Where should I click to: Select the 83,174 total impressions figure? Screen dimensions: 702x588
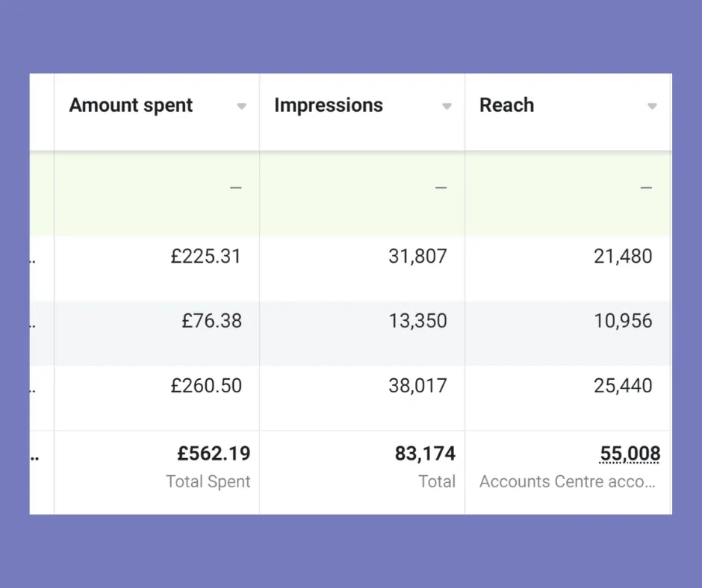(x=425, y=453)
